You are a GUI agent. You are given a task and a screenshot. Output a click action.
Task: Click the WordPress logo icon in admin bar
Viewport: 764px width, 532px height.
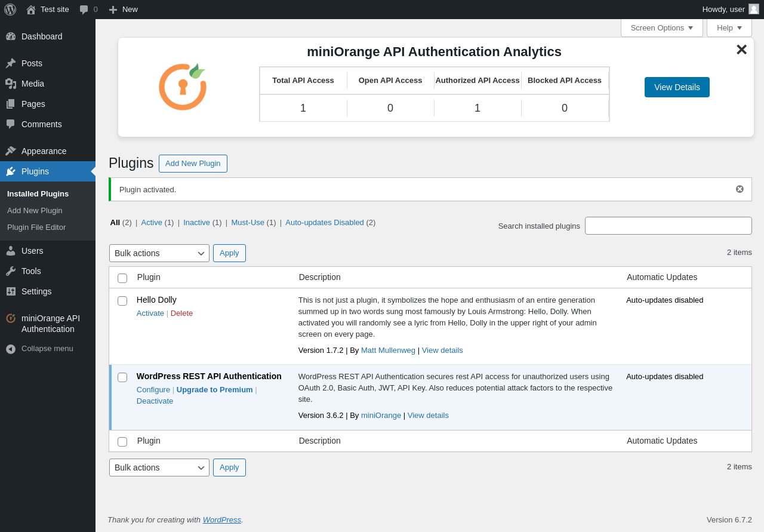10,10
